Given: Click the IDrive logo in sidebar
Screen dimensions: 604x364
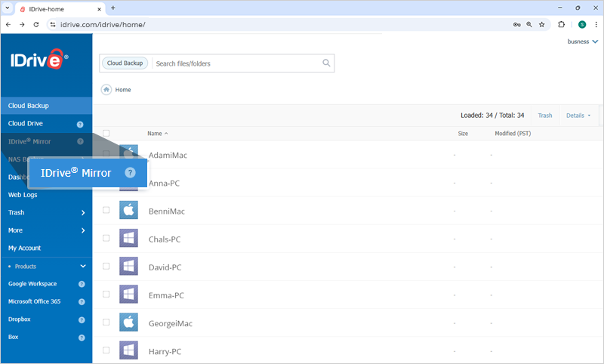Looking at the screenshot, I should (x=39, y=60).
